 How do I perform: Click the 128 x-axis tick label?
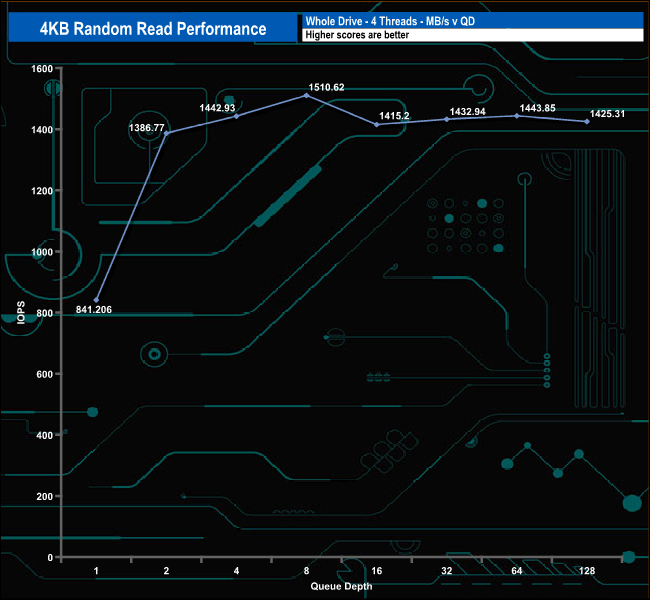pyautogui.click(x=586, y=570)
